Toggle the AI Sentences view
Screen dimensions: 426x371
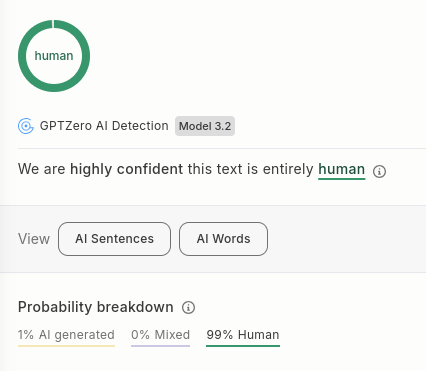coord(114,239)
